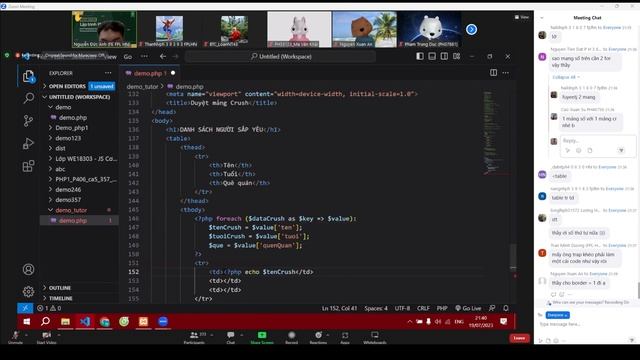Split the editor to the right
This screenshot has height=360, width=640.
tap(493, 73)
